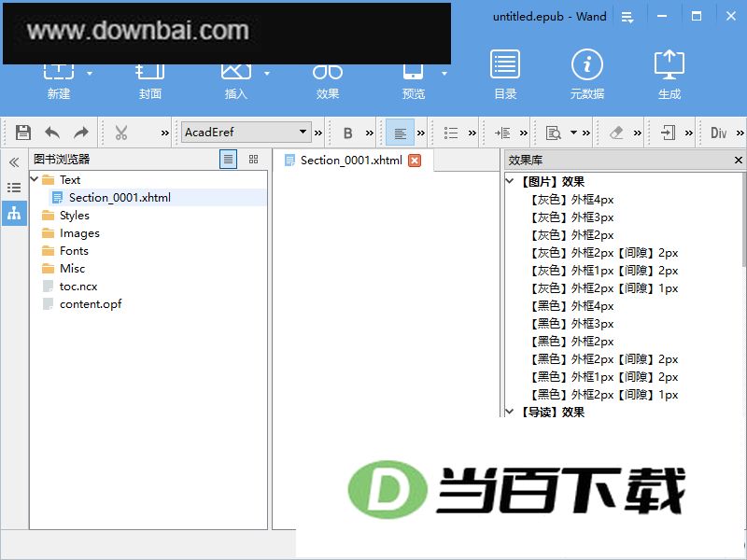Toggle Bold formatting

347,133
